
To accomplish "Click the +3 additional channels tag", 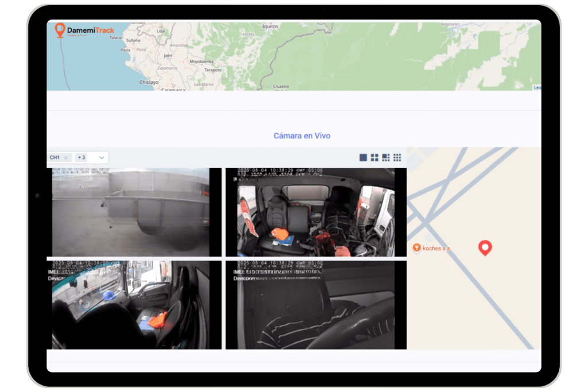I will point(81,157).
